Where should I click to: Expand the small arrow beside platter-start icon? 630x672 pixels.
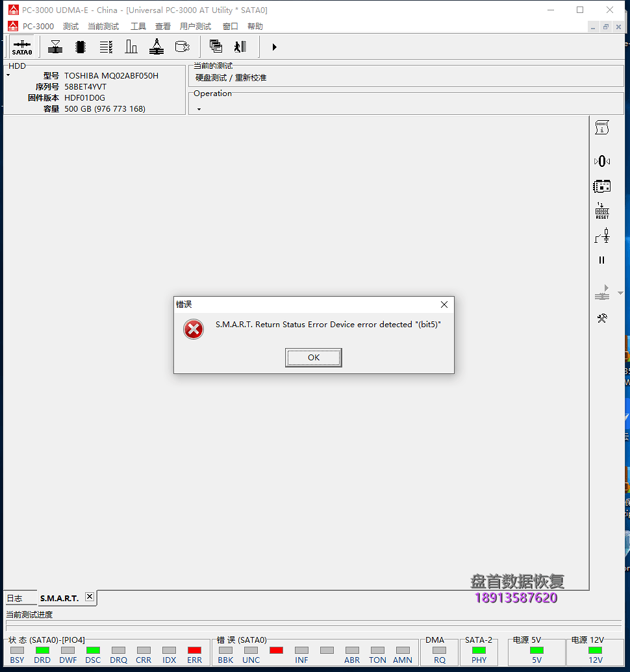620,293
